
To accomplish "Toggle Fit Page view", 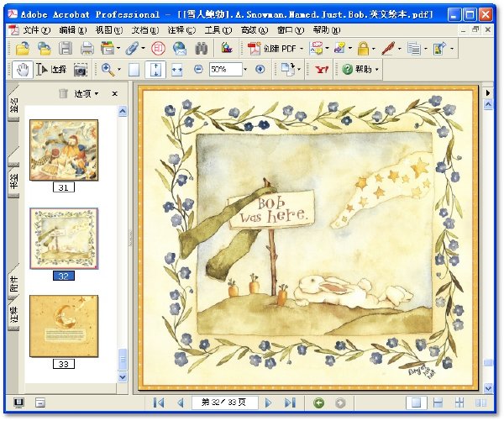I will point(155,70).
